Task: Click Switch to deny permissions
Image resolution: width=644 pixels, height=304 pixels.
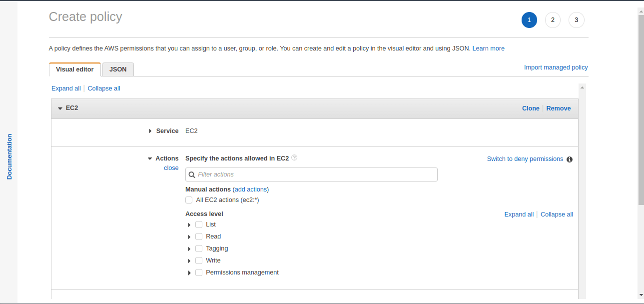Action: [525, 159]
